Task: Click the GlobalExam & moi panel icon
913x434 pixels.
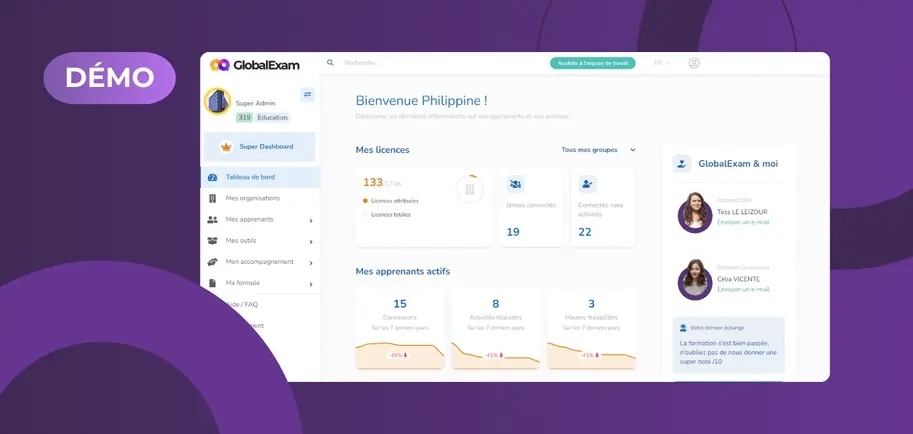Action: [682, 164]
